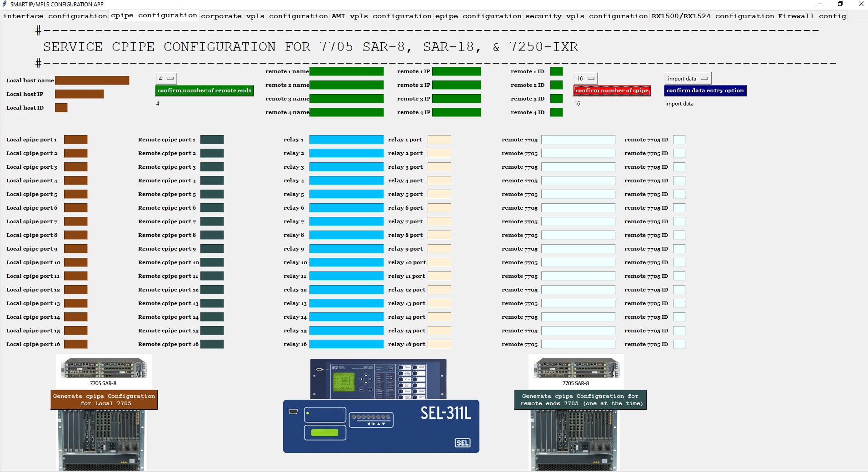The image size is (868, 472).
Task: Click the Local cpipe port 1 field
Action: tap(76, 140)
